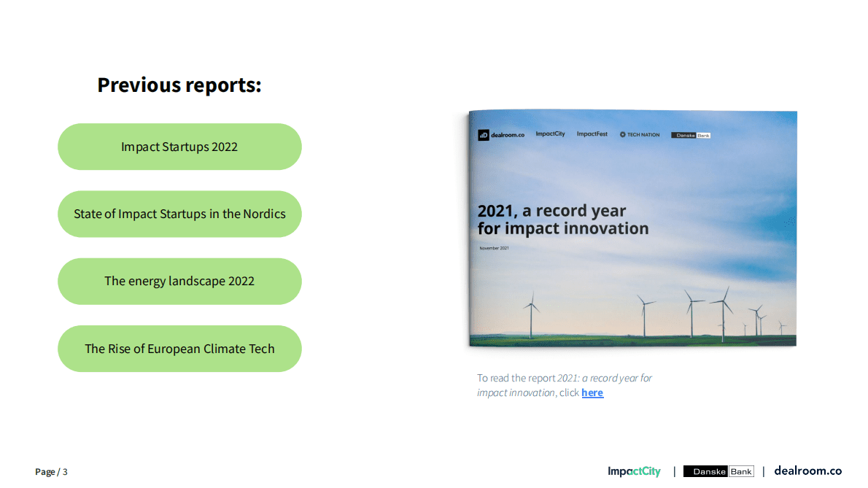Click the dealroom.co logo on the report cover
868x488 pixels.
[501, 135]
